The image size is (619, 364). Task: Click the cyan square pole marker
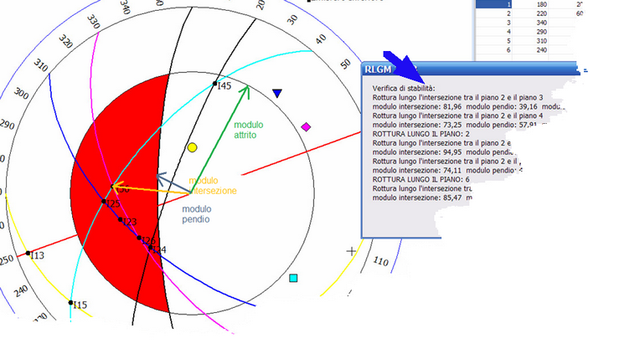293,278
